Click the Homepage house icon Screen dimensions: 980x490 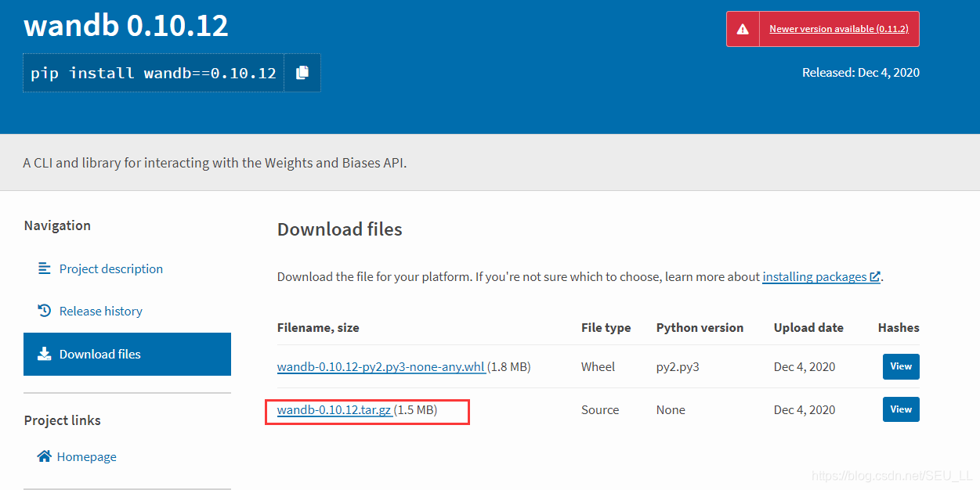click(x=44, y=456)
